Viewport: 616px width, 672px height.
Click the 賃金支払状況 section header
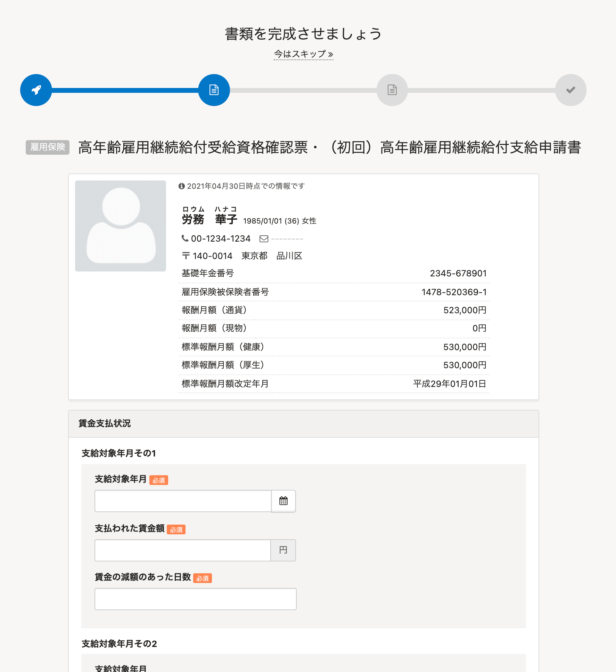pyautogui.click(x=304, y=424)
